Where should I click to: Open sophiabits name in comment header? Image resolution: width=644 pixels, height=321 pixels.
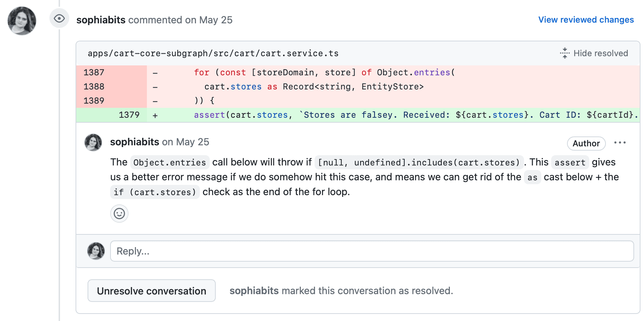135,142
